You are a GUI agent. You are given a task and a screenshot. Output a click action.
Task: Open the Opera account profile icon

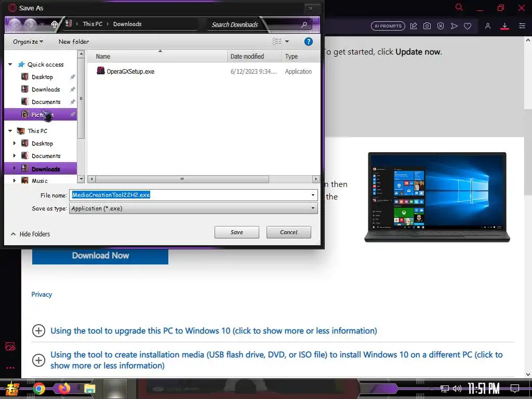[487, 26]
